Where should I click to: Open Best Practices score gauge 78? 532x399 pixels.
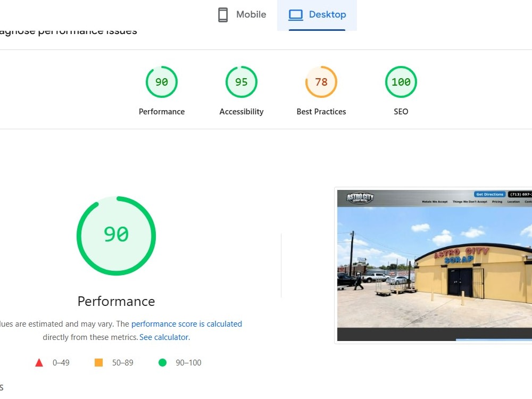pyautogui.click(x=321, y=82)
